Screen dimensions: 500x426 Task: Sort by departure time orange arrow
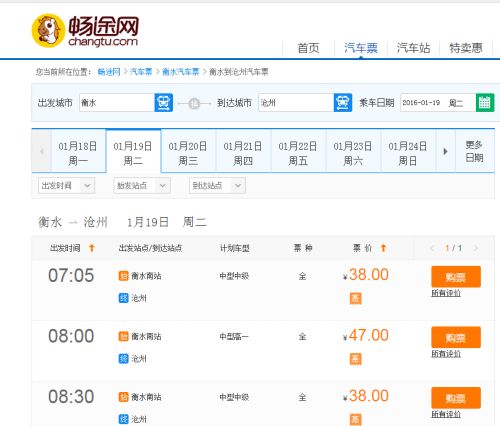(92, 248)
